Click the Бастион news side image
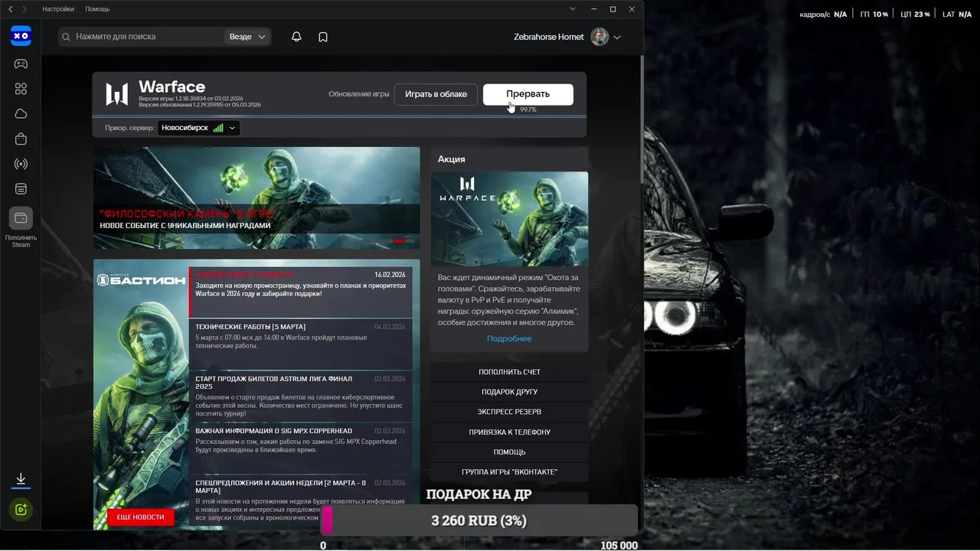The width and height of the screenshot is (980, 551). [x=141, y=394]
